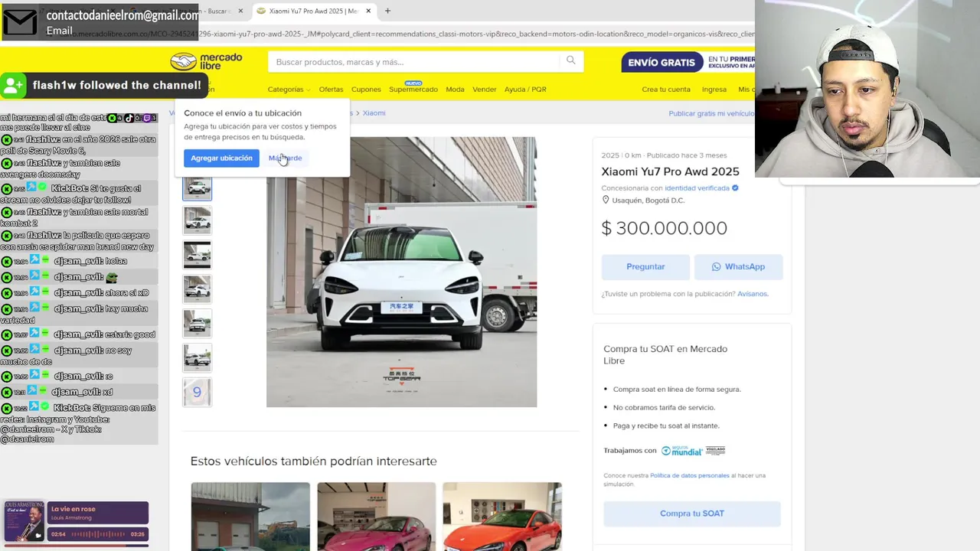
Task: Open remaining photos via thumbnail 9
Action: pyautogui.click(x=197, y=393)
